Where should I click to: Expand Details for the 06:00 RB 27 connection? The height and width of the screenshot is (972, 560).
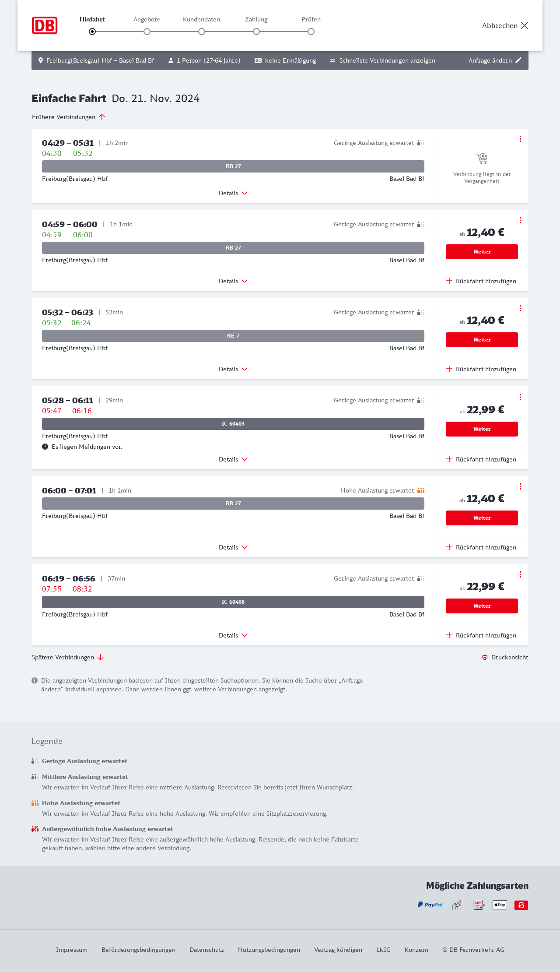(x=233, y=547)
